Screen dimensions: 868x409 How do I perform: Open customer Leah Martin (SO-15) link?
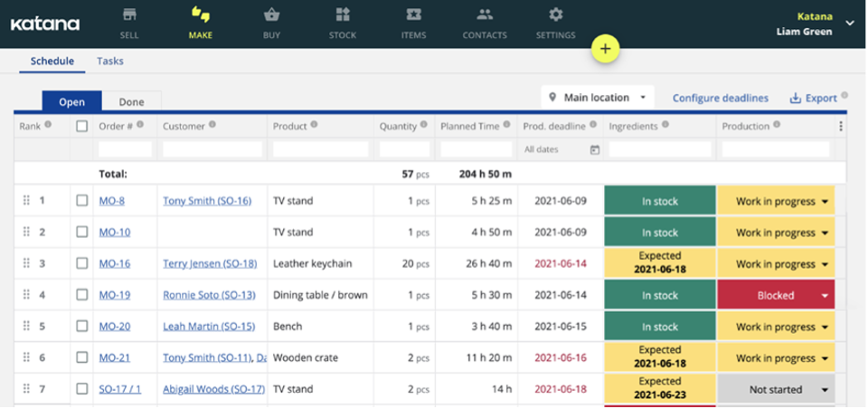[x=209, y=327]
